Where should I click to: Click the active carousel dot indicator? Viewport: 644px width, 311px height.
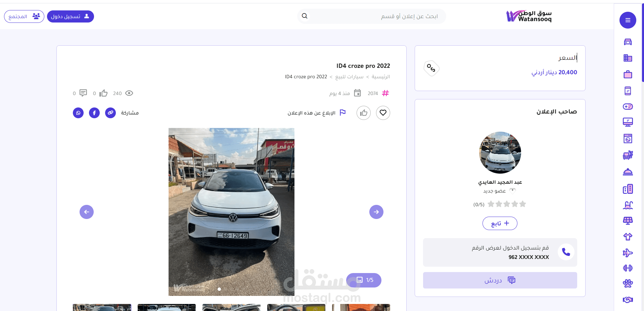click(219, 289)
